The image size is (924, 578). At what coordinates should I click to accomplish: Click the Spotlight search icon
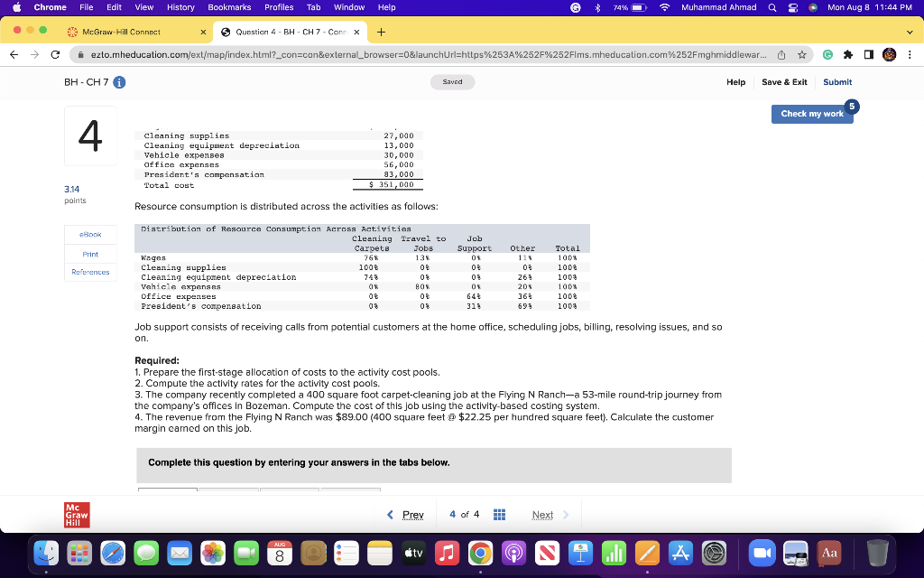[x=772, y=7]
